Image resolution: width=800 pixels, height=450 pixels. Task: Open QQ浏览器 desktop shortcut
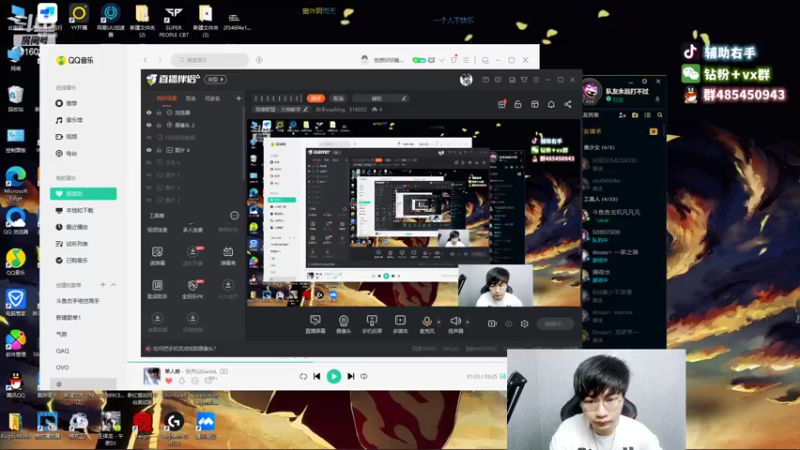pos(15,221)
